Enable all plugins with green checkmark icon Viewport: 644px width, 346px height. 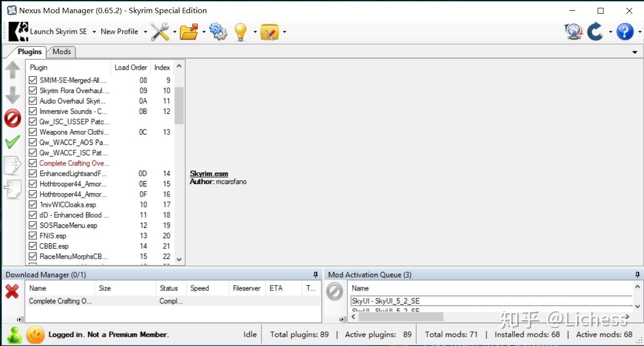point(12,142)
